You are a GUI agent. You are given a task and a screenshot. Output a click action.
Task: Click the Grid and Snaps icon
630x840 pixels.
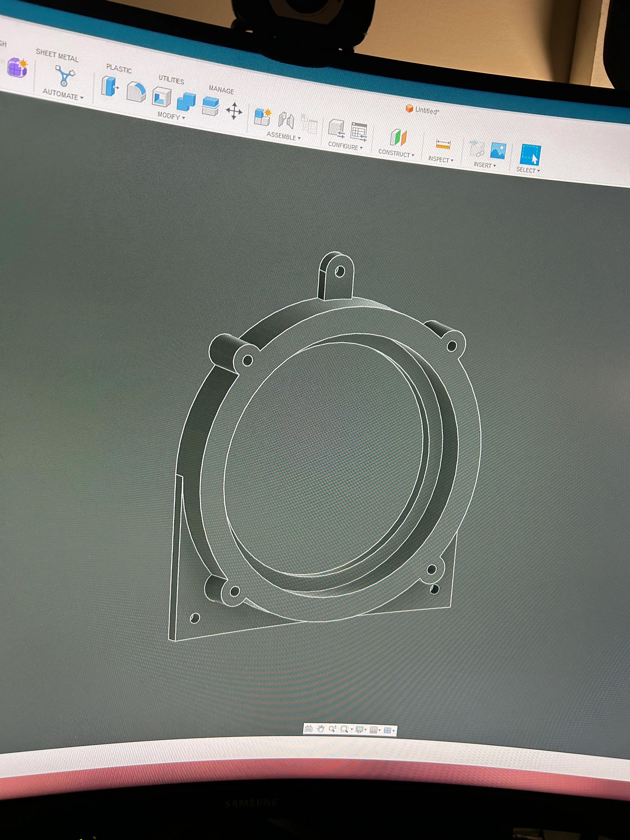coord(374,730)
